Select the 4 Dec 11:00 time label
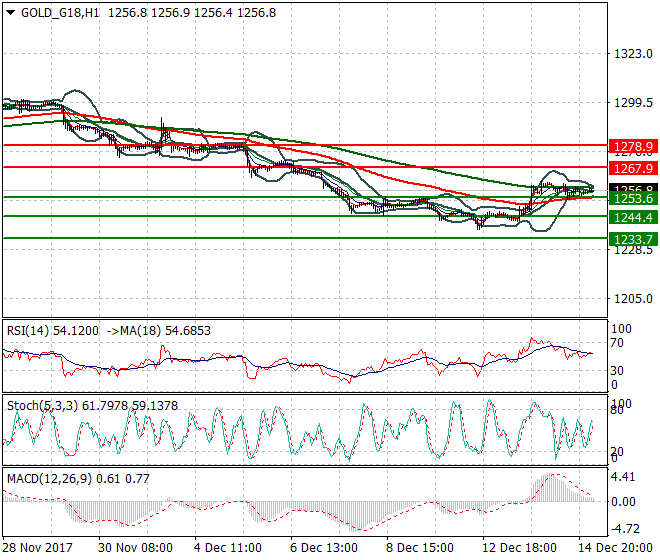Viewport: 660px width, 560px height. pyautogui.click(x=228, y=548)
